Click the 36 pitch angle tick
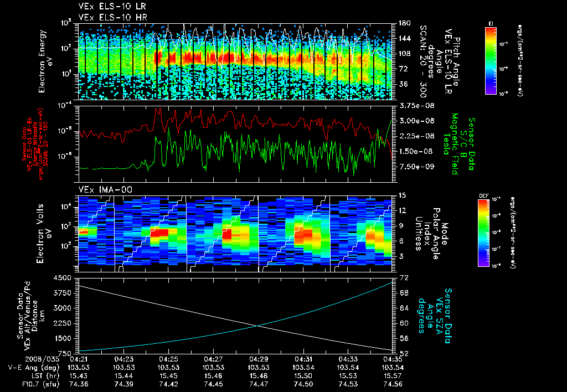 click(x=403, y=84)
